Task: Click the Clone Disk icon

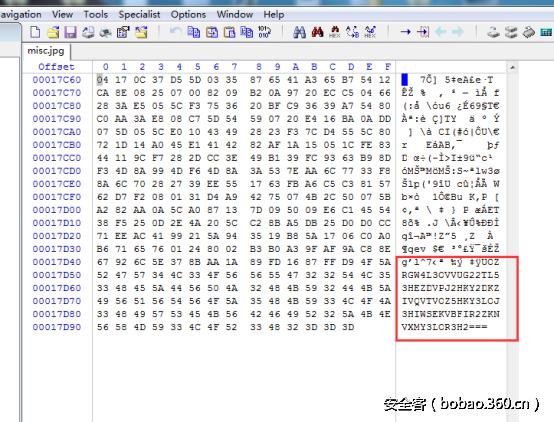Action: [511, 32]
